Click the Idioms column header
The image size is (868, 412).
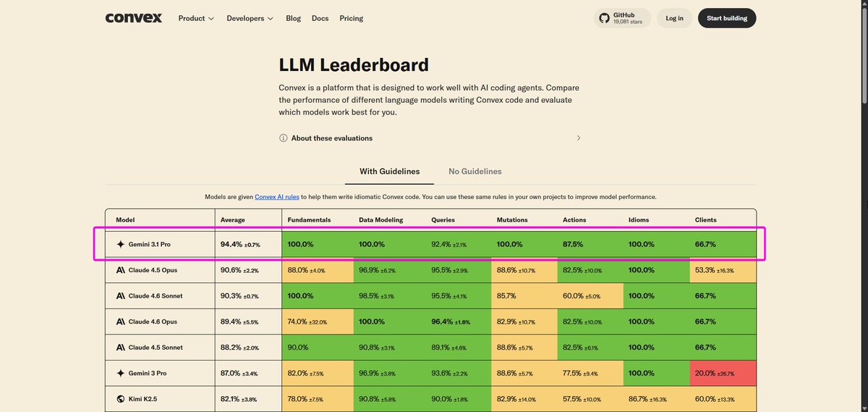pos(639,219)
